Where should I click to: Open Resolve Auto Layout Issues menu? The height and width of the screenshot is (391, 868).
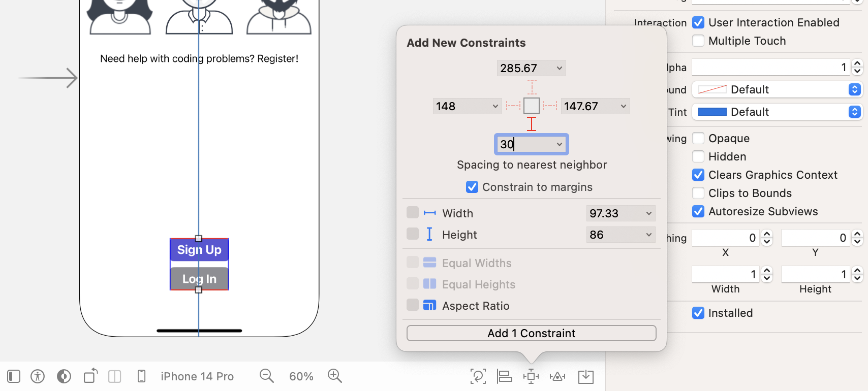point(557,376)
